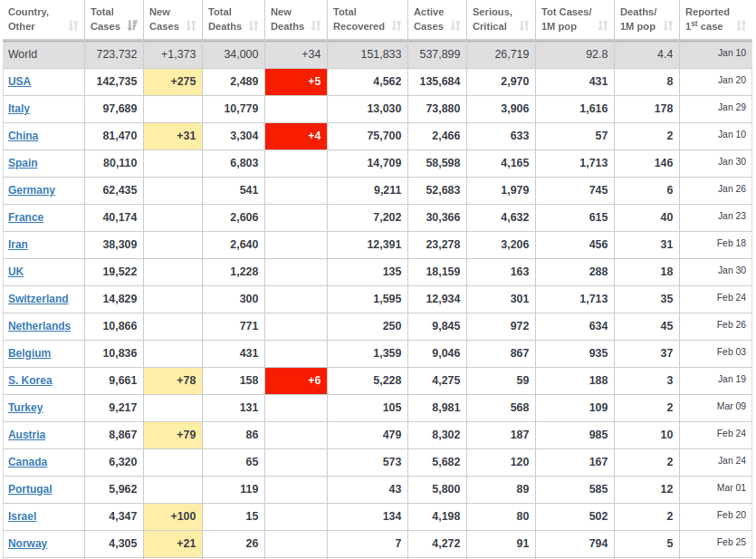Select Belgium reported first case Feb 03
The width and height of the screenshot is (756, 559).
pos(732,352)
